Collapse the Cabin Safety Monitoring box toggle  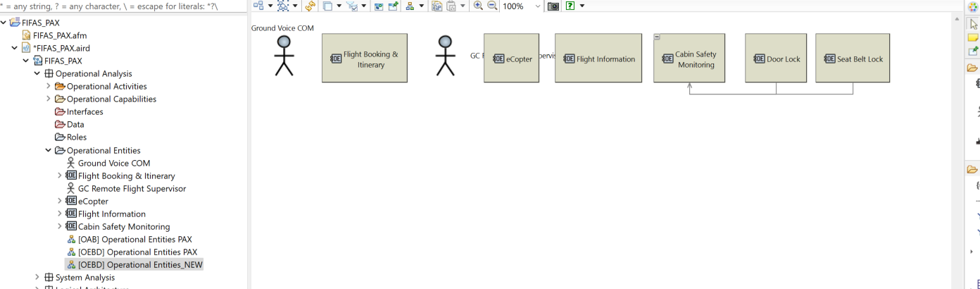click(x=657, y=37)
